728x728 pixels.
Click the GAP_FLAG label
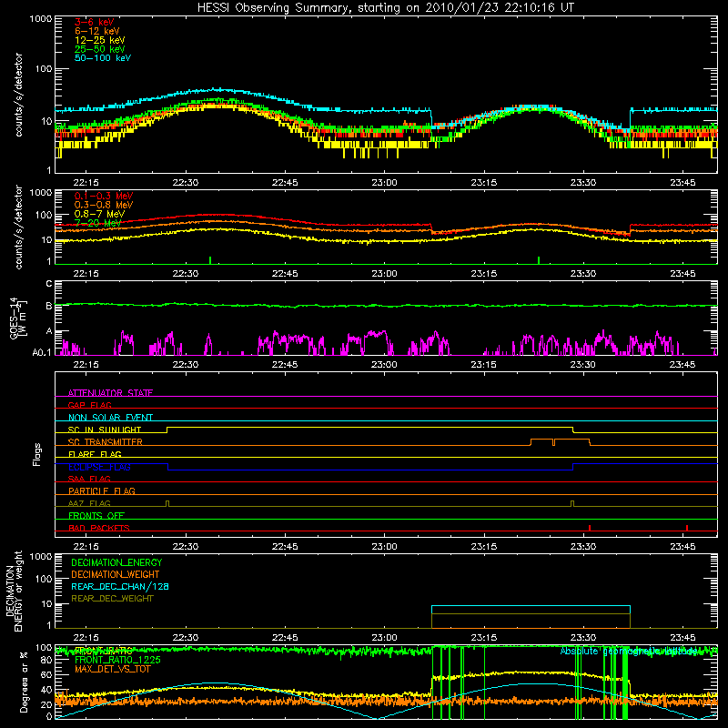(x=89, y=405)
